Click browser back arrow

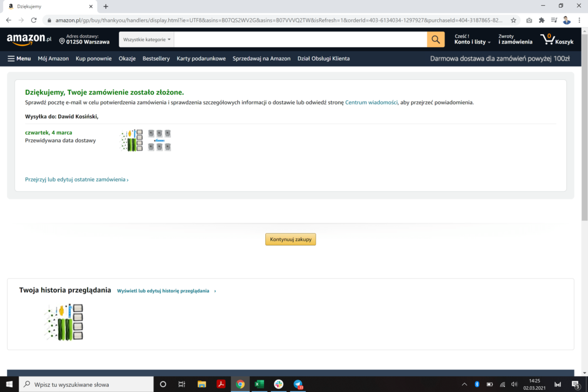point(8,20)
